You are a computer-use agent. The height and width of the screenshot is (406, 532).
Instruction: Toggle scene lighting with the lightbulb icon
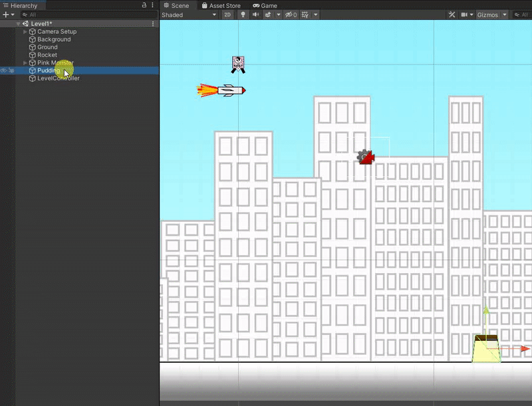243,15
